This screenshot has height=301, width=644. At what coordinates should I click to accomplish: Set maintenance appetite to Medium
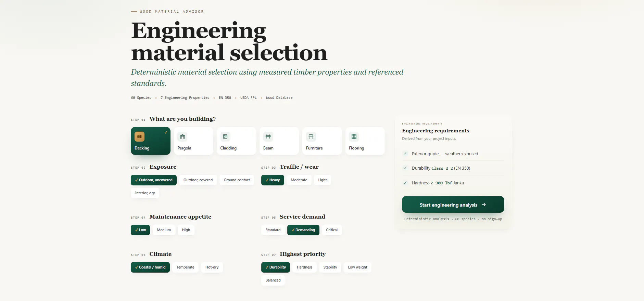[x=164, y=230]
